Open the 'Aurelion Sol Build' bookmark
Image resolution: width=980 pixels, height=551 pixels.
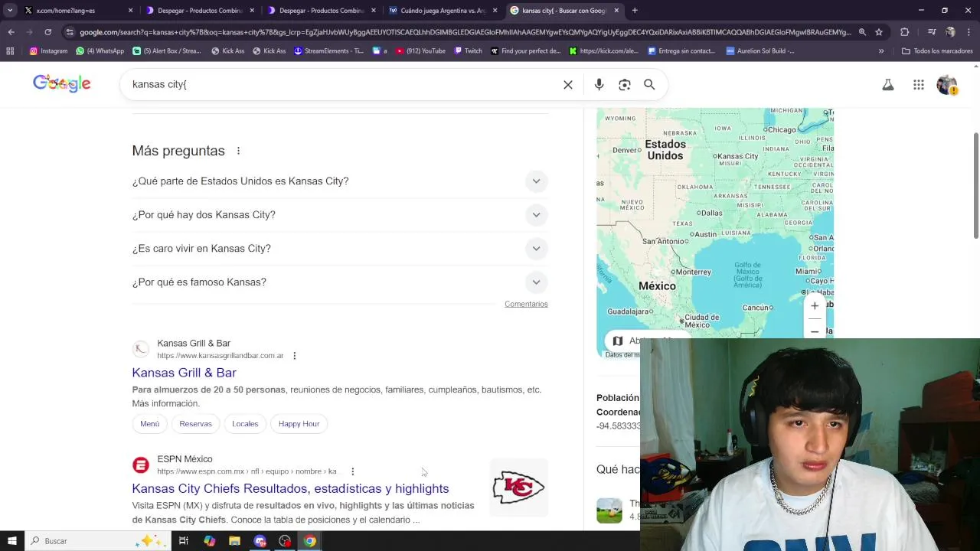point(759,51)
